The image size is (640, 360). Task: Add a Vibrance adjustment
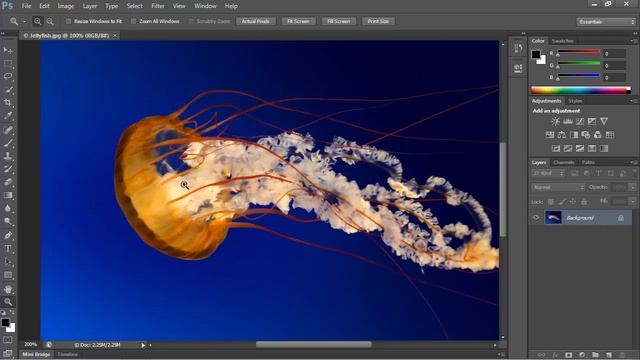[604, 121]
